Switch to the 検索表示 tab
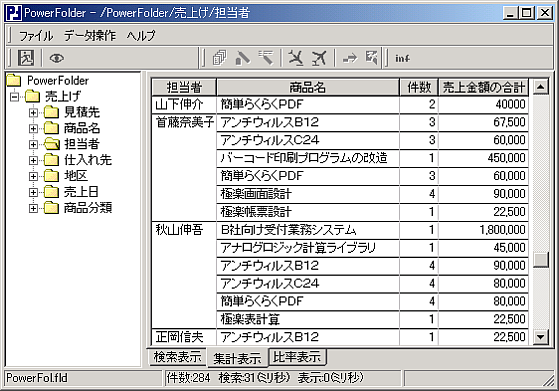This screenshot has height=391, width=559. [177, 357]
